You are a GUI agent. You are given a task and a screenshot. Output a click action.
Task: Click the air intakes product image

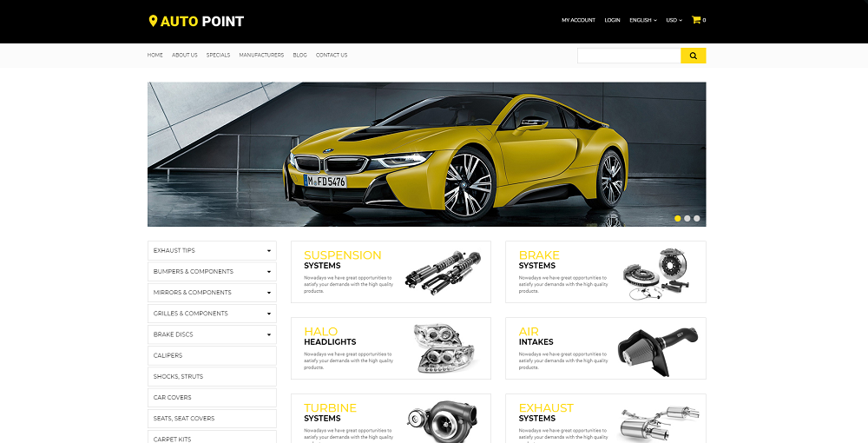click(x=657, y=347)
